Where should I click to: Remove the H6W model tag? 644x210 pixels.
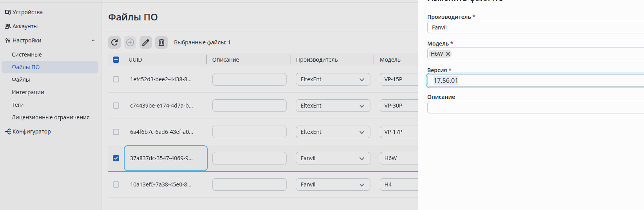448,54
